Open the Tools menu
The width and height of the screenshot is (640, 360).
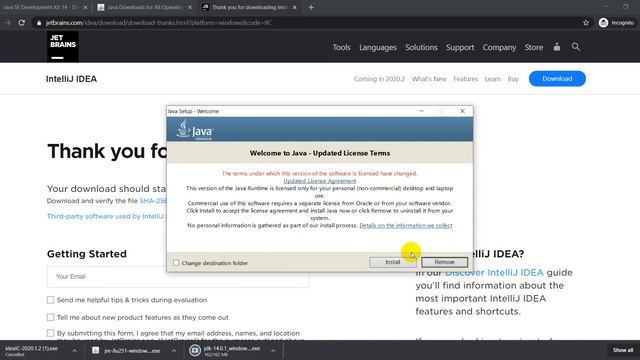(x=341, y=47)
